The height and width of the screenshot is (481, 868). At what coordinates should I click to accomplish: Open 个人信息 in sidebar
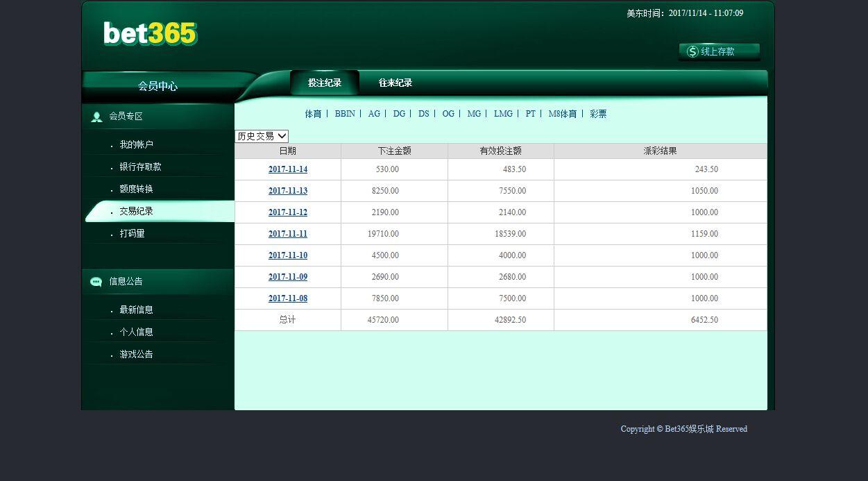[136, 332]
